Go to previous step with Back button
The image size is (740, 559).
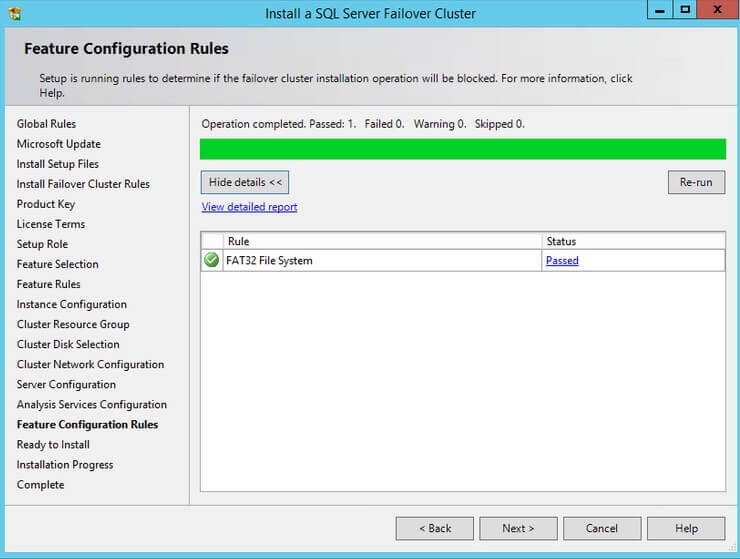(x=434, y=528)
